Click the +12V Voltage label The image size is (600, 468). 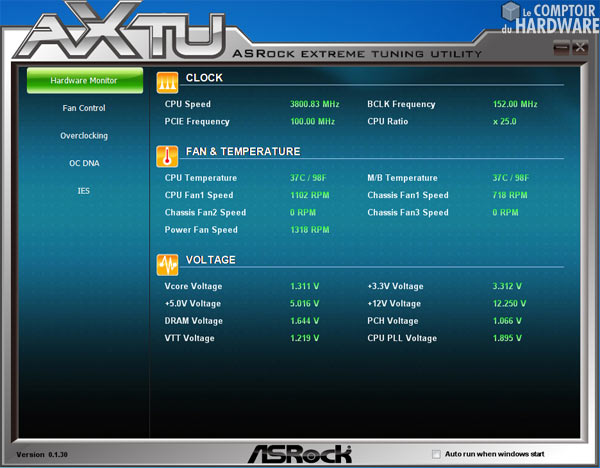click(394, 303)
